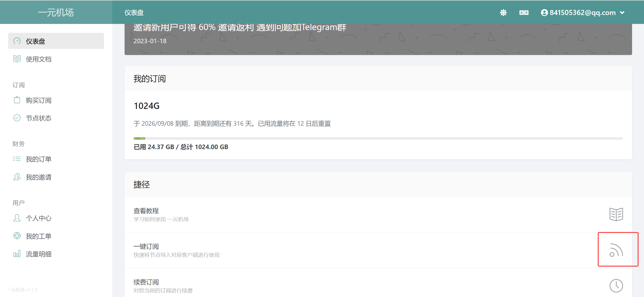Screen dimensions: 644x297
Task: Click the language switch icon
Action: tap(524, 12)
